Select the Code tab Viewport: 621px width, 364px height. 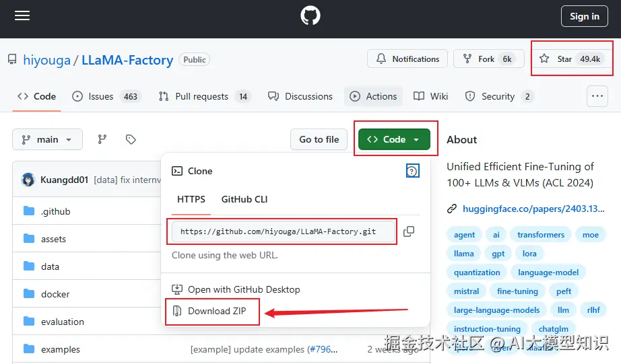[36, 96]
